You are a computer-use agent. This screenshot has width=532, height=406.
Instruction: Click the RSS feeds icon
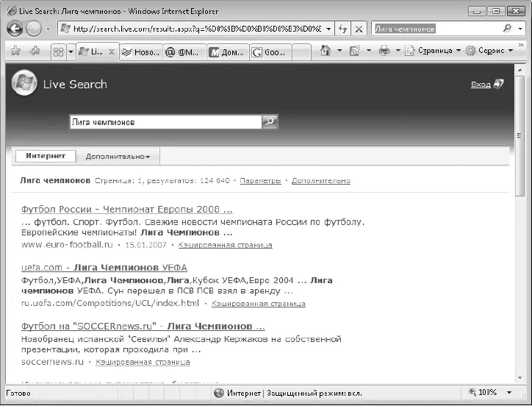[x=354, y=51]
